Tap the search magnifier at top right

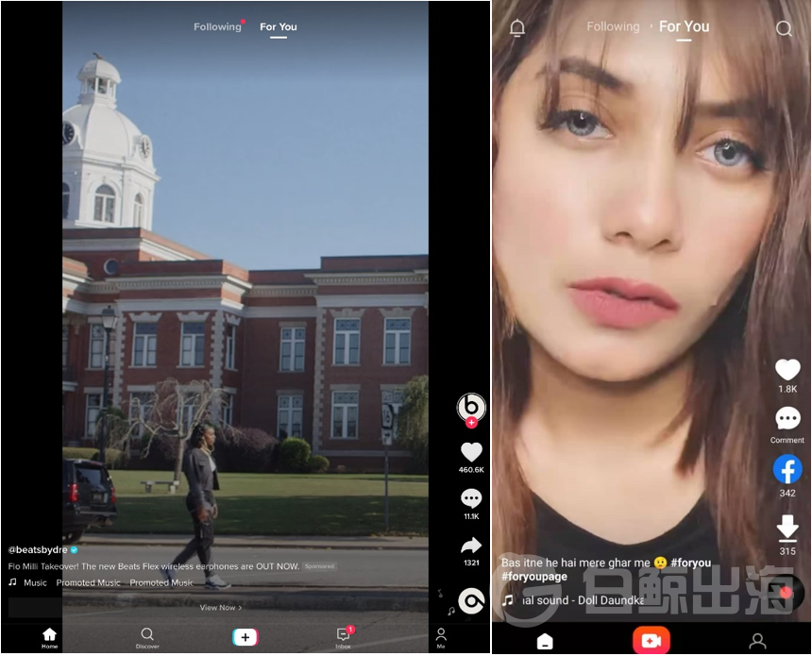tap(784, 28)
